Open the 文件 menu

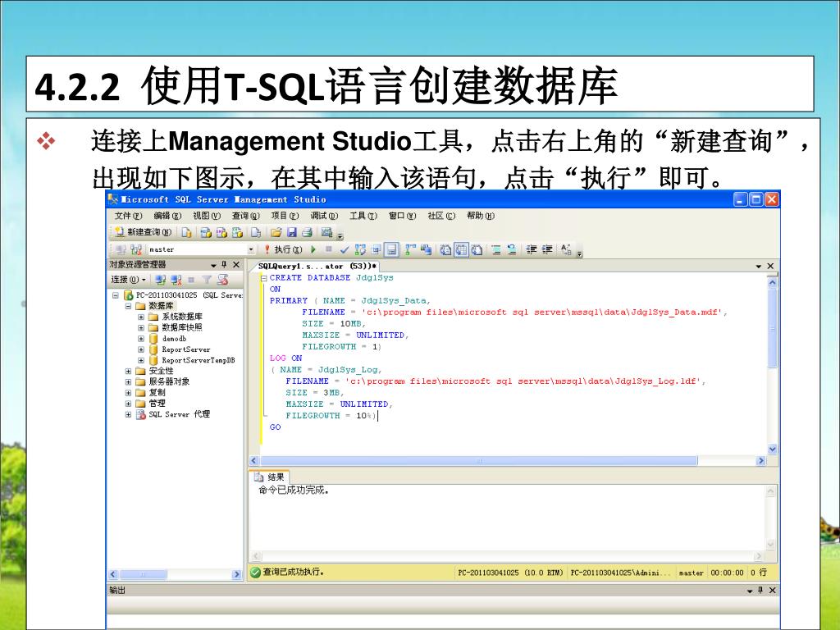point(128,216)
